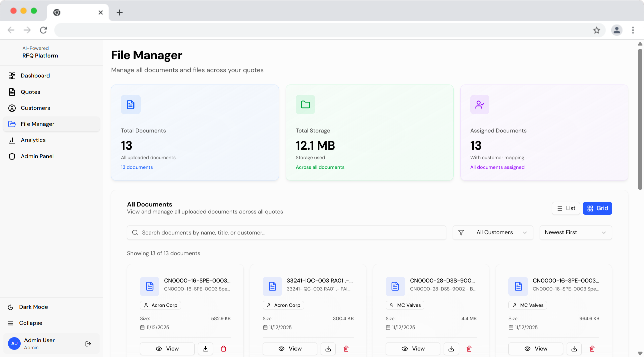The height and width of the screenshot is (357, 644).
Task: Delete the CN0000-28-DSS document
Action: pos(469,349)
